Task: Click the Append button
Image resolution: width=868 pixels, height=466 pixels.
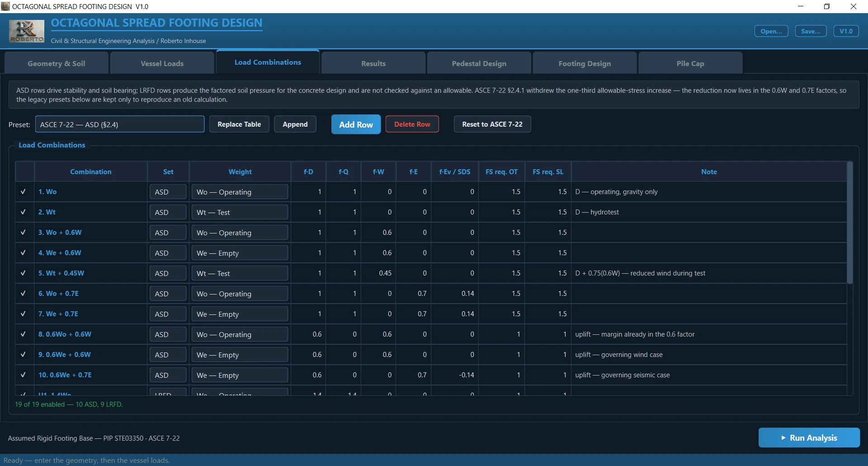Action: coord(295,124)
